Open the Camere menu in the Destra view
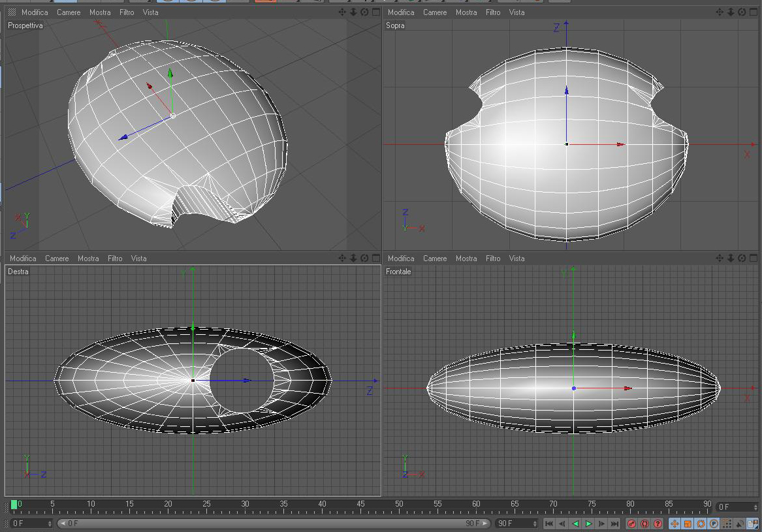The width and height of the screenshot is (762, 532). click(57, 258)
